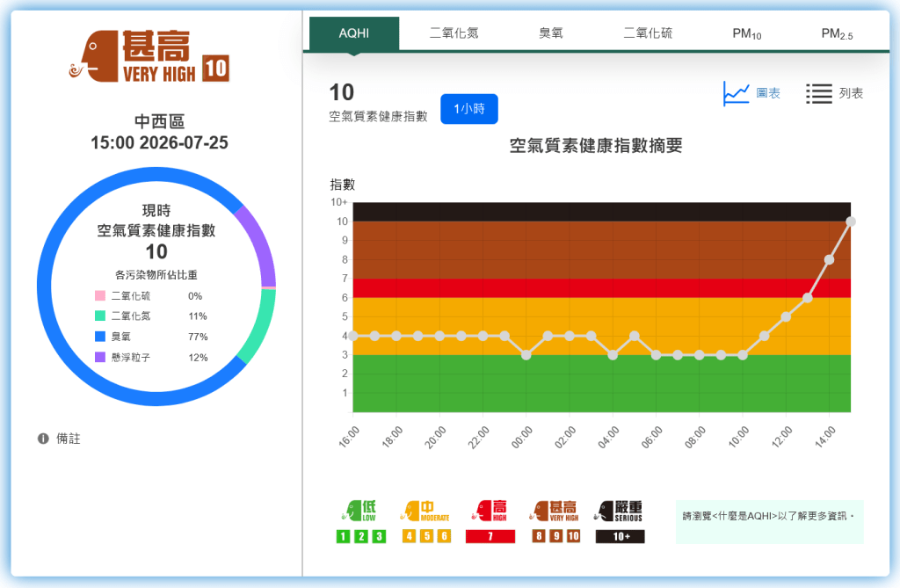Click the last data point at value 10

(x=851, y=221)
